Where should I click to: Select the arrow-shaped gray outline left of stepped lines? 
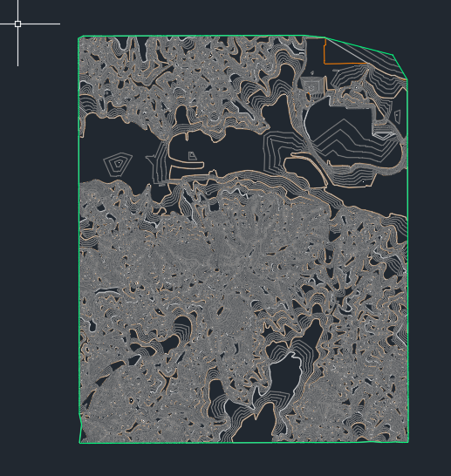point(150,159)
